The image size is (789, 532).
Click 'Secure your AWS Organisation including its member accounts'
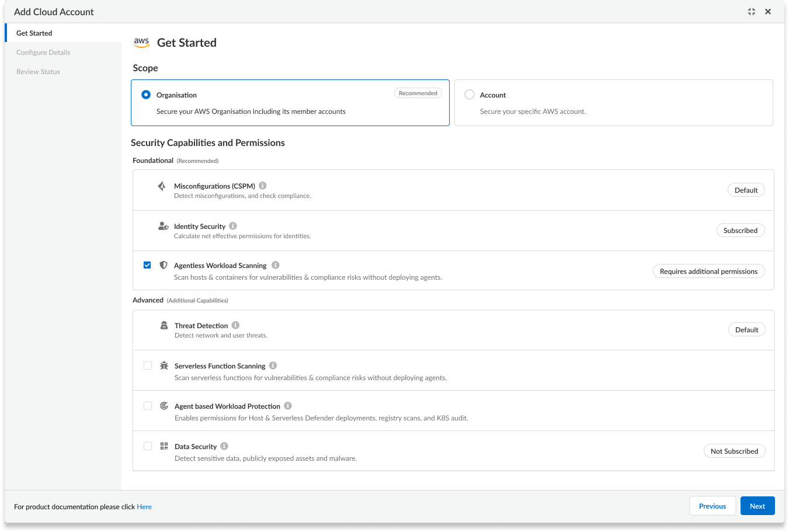(251, 112)
